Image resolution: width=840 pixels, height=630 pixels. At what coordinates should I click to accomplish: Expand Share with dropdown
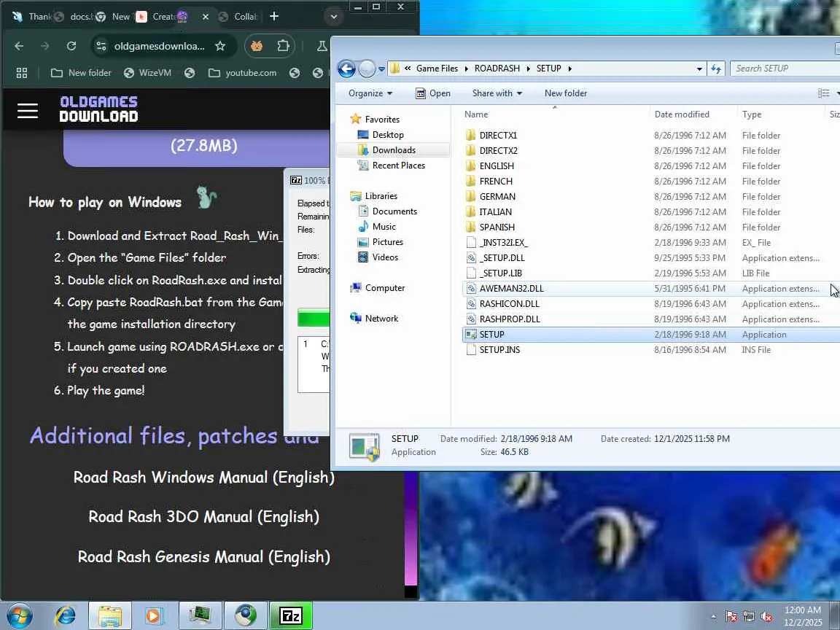point(497,93)
